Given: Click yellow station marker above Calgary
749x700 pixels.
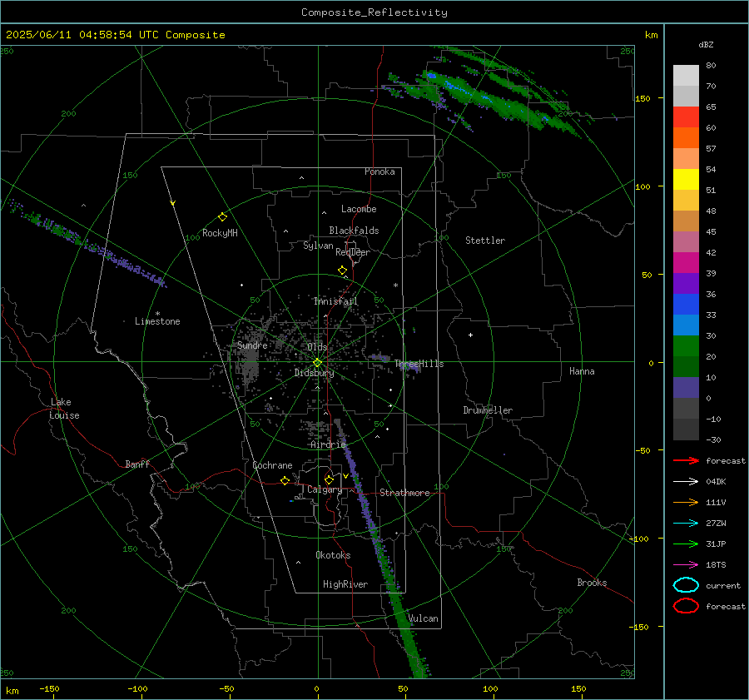Looking at the screenshot, I should 329,479.
